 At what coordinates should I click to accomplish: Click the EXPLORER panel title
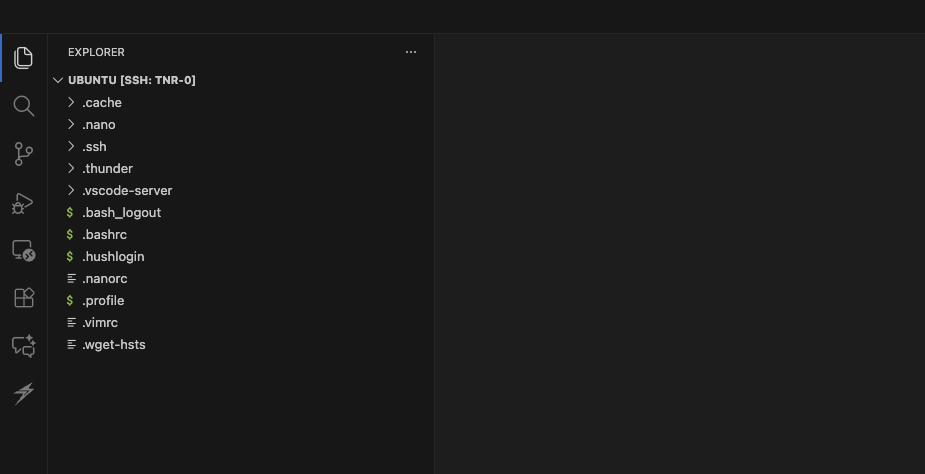click(96, 52)
